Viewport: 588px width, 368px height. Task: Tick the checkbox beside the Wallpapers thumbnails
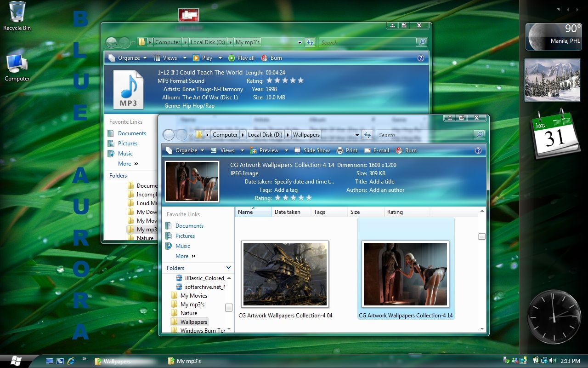482,236
